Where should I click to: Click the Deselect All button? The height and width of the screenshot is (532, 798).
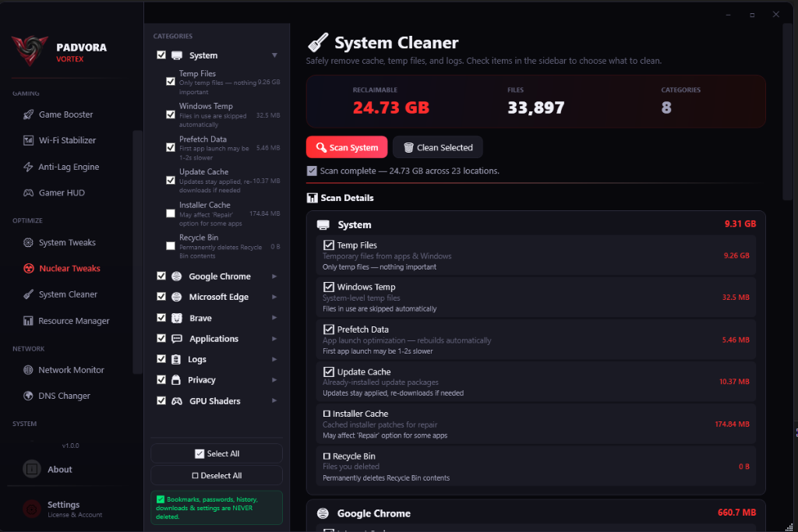click(x=217, y=476)
